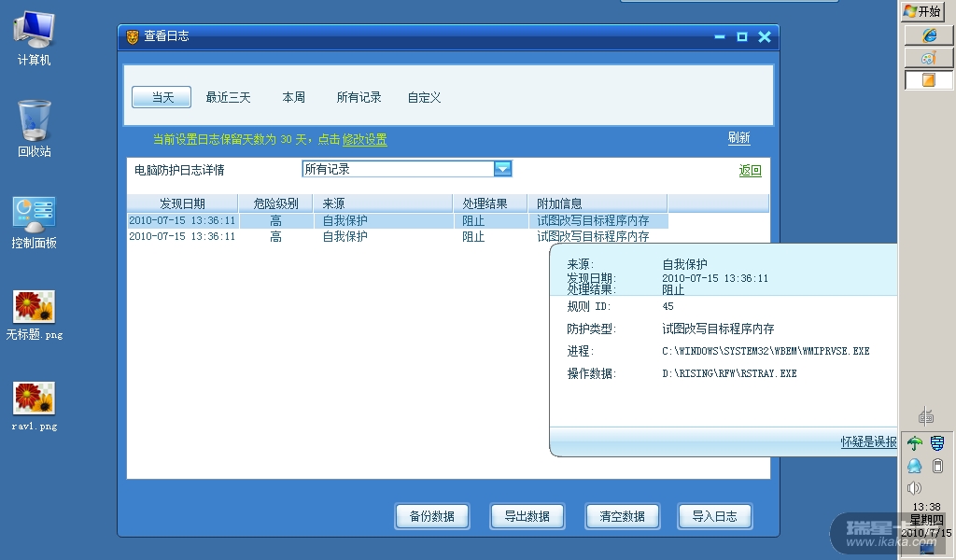
Task: Sort by 来源 column header
Action: point(384,203)
